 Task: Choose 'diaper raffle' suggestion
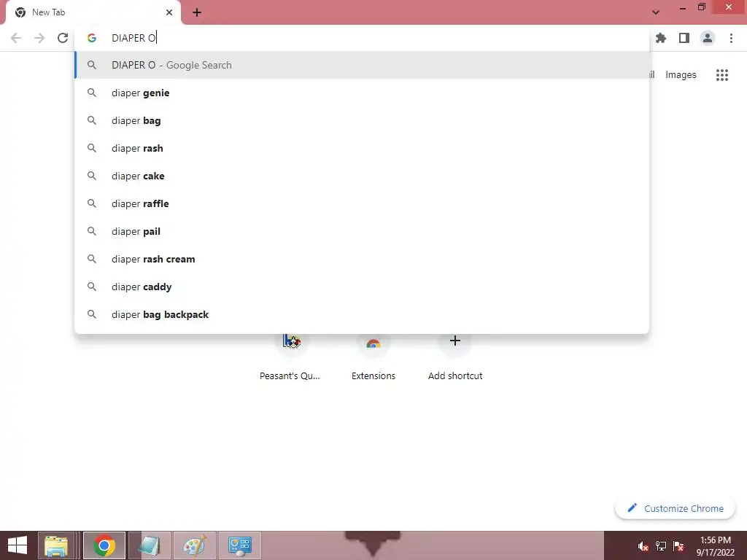pyautogui.click(x=362, y=204)
